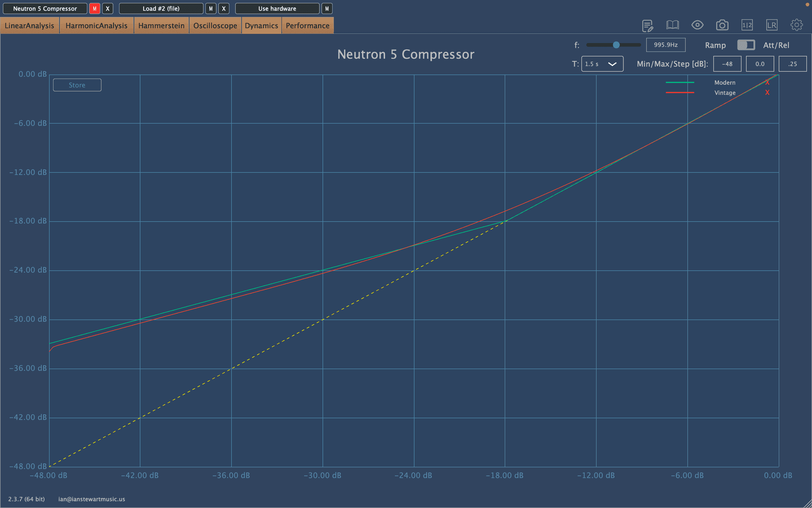Open the T duration dropdown
The image size is (812, 508).
(x=602, y=64)
